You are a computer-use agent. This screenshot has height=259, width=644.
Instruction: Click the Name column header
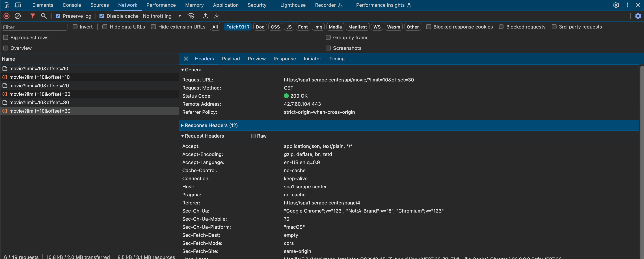[x=89, y=59]
